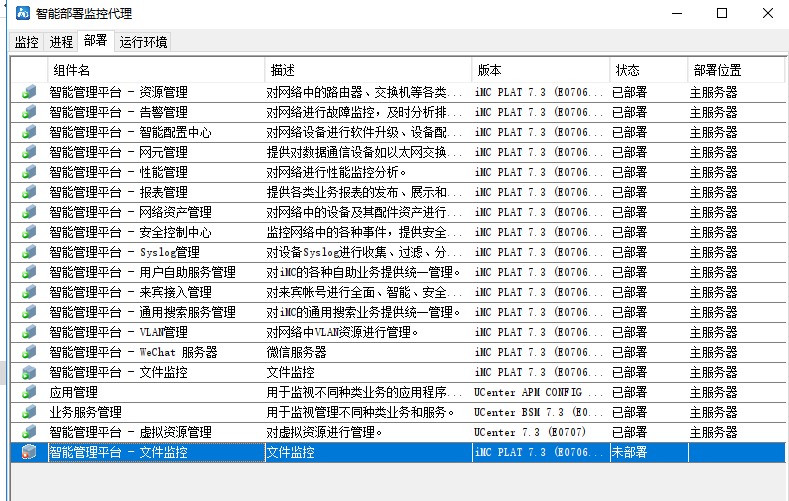
Task: Click the red undeployed icon in highlighted row
Action: click(x=29, y=452)
